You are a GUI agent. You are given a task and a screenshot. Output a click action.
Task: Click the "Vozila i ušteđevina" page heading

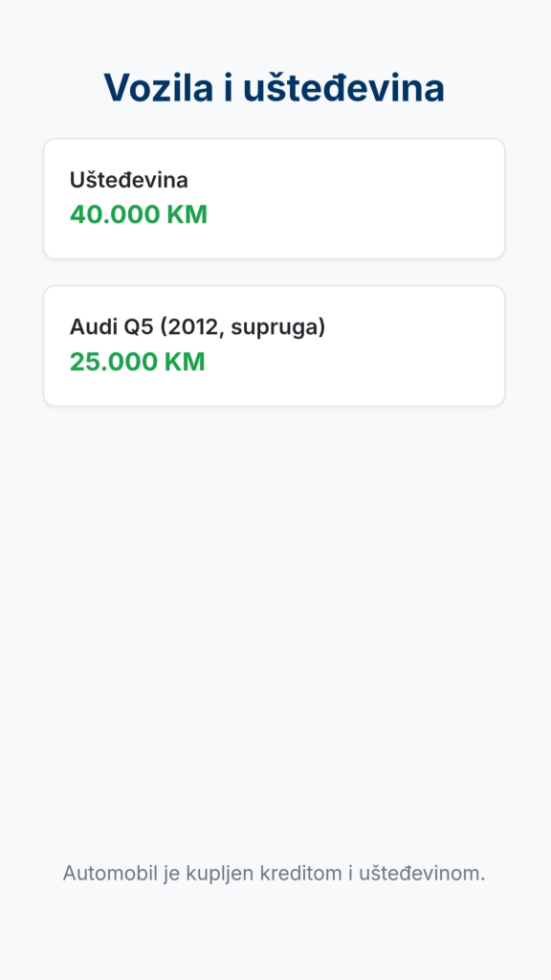point(275,88)
